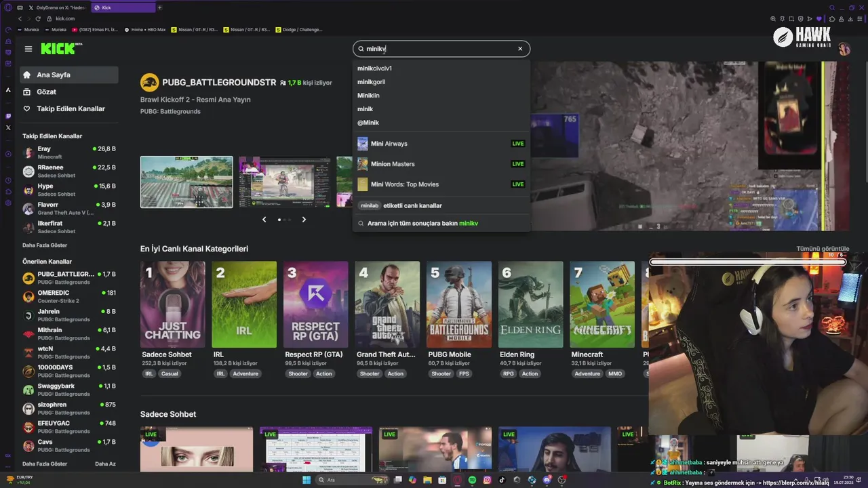Viewport: 868px width, 488px height.
Task: Open OMEREDIC recommended channel
Action: tap(68, 296)
